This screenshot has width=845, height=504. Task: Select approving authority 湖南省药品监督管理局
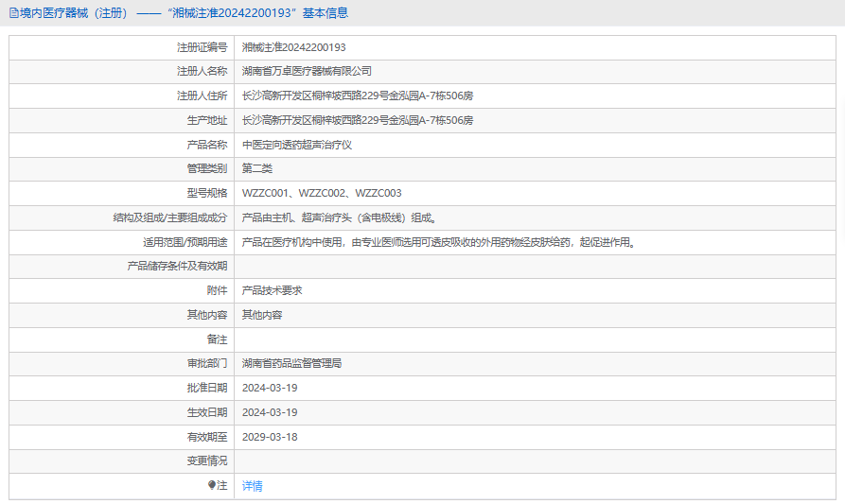[x=291, y=363]
